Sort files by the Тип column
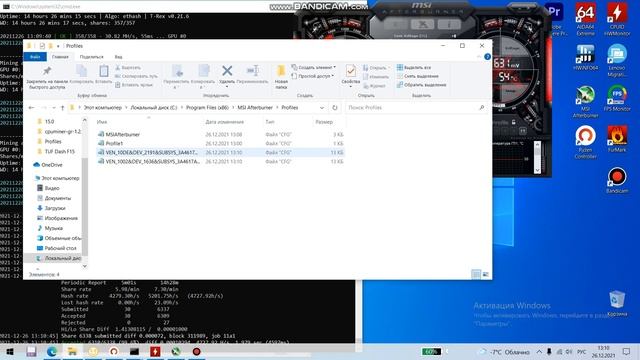The width and height of the screenshot is (640, 360). (x=270, y=122)
